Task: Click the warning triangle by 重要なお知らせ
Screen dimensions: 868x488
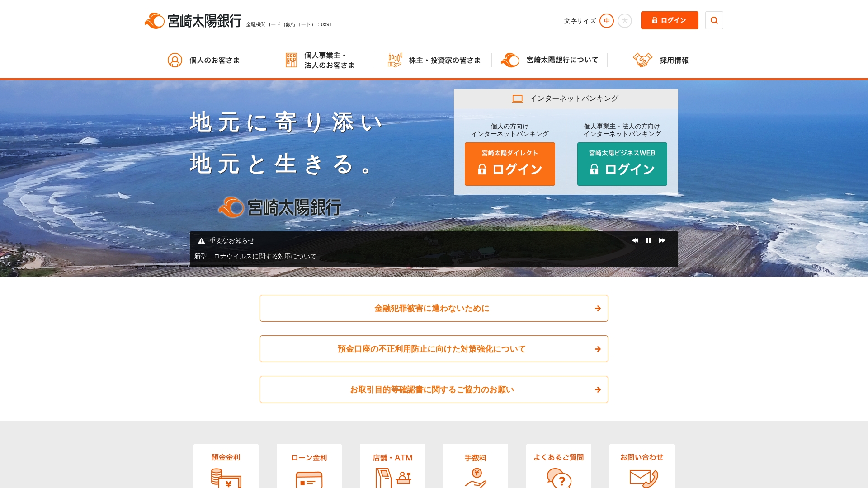Action: pyautogui.click(x=202, y=241)
